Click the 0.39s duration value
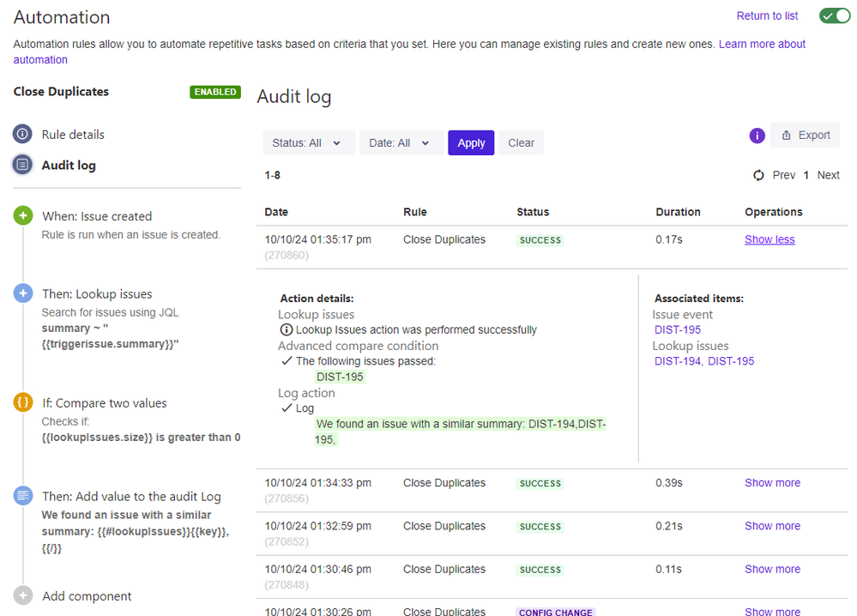 pyautogui.click(x=669, y=483)
